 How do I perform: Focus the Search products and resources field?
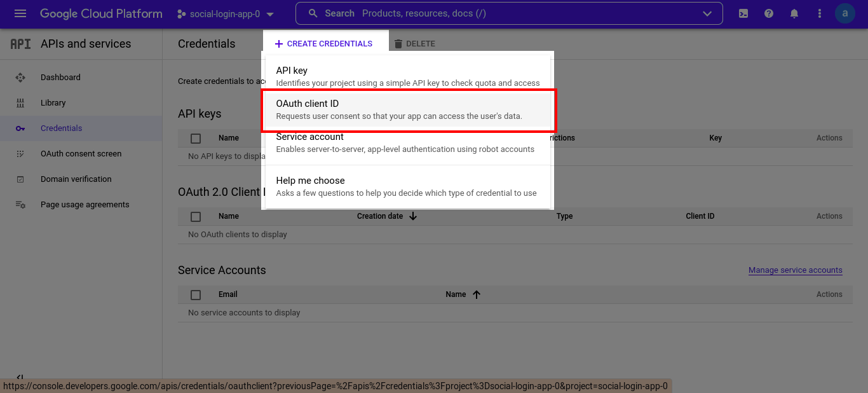click(509, 13)
